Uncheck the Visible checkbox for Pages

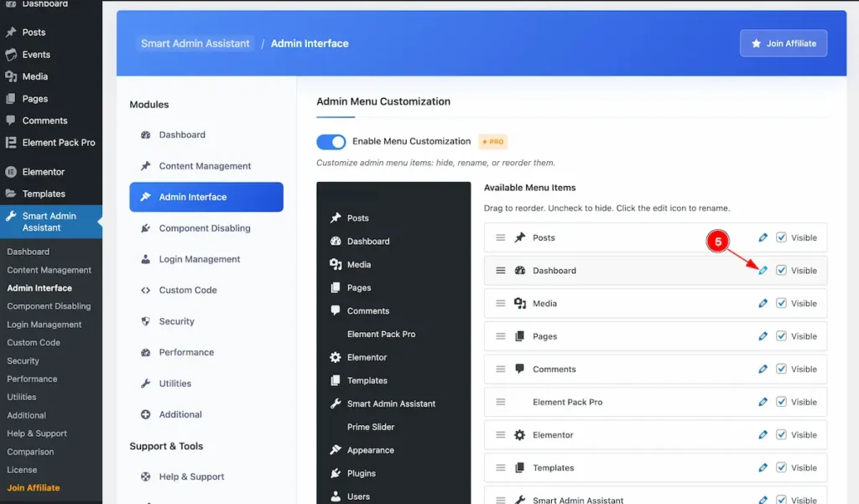click(x=781, y=335)
